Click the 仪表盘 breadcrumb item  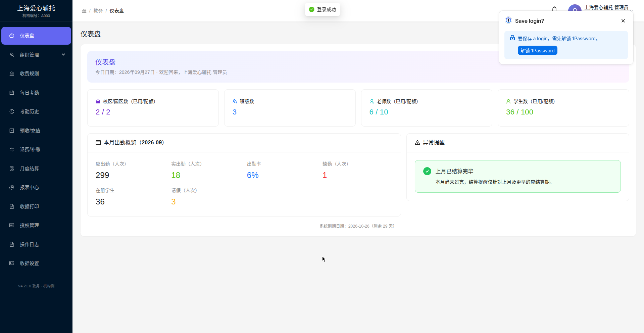[116, 11]
